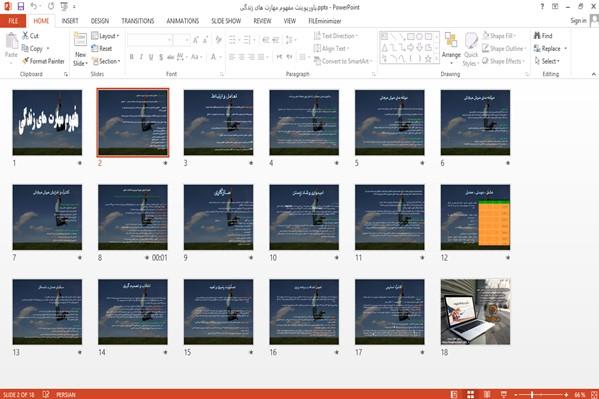The height and width of the screenshot is (399, 599).
Task: Select slide 12 thumbnail with orange table
Action: 475,217
